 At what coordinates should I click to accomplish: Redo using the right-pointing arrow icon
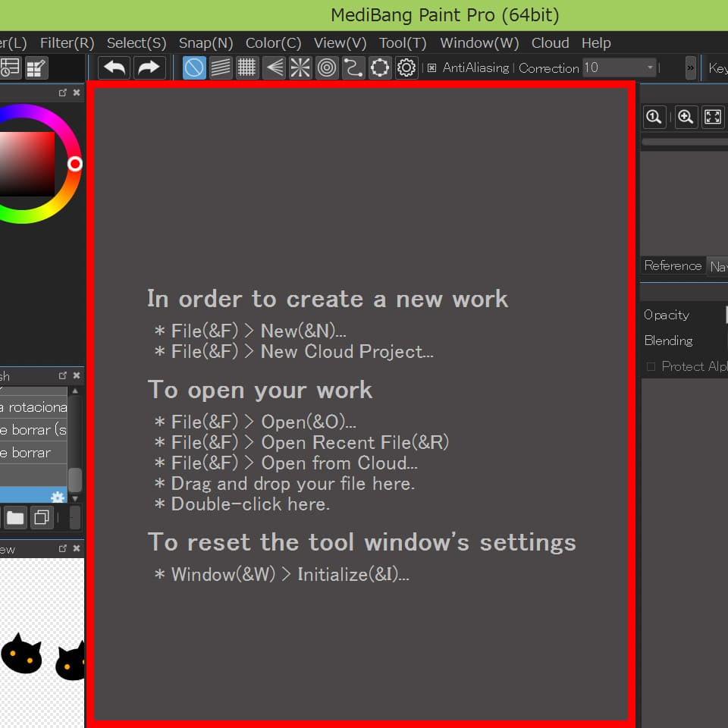[149, 67]
